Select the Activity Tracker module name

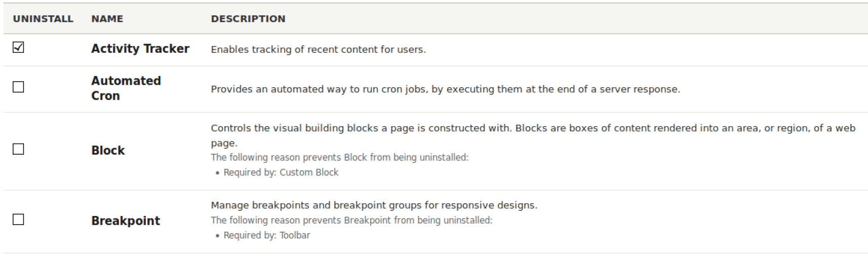tap(140, 49)
